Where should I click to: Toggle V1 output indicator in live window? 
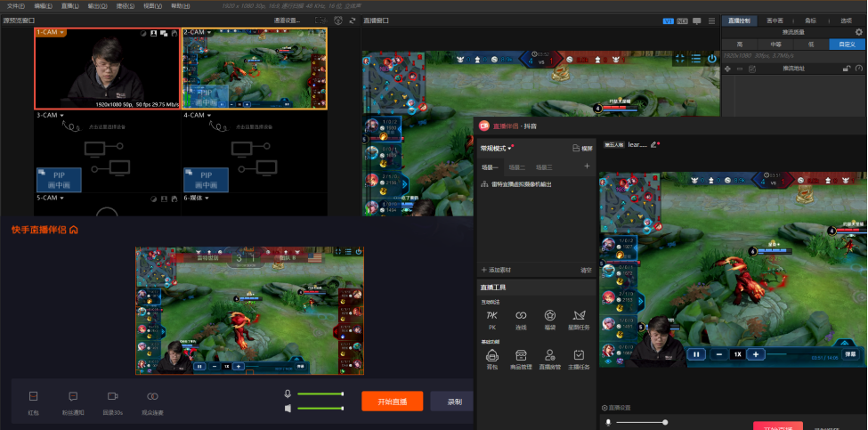[669, 21]
